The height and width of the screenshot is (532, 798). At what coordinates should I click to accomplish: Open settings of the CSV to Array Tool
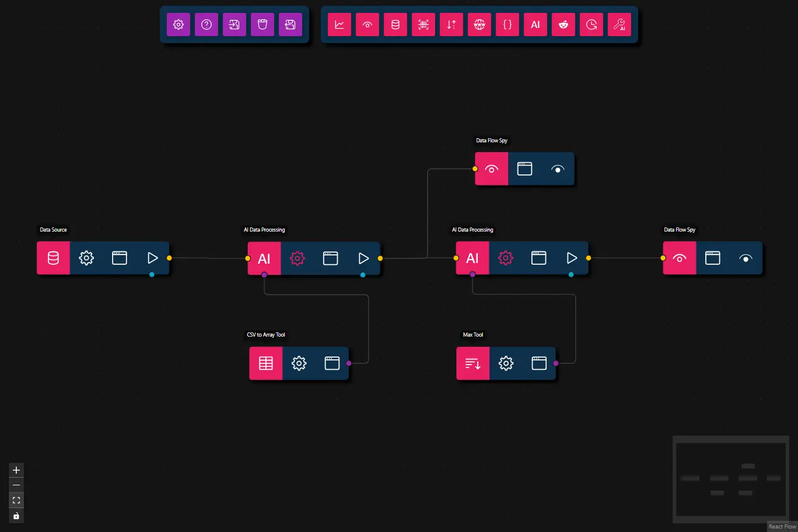click(x=299, y=363)
